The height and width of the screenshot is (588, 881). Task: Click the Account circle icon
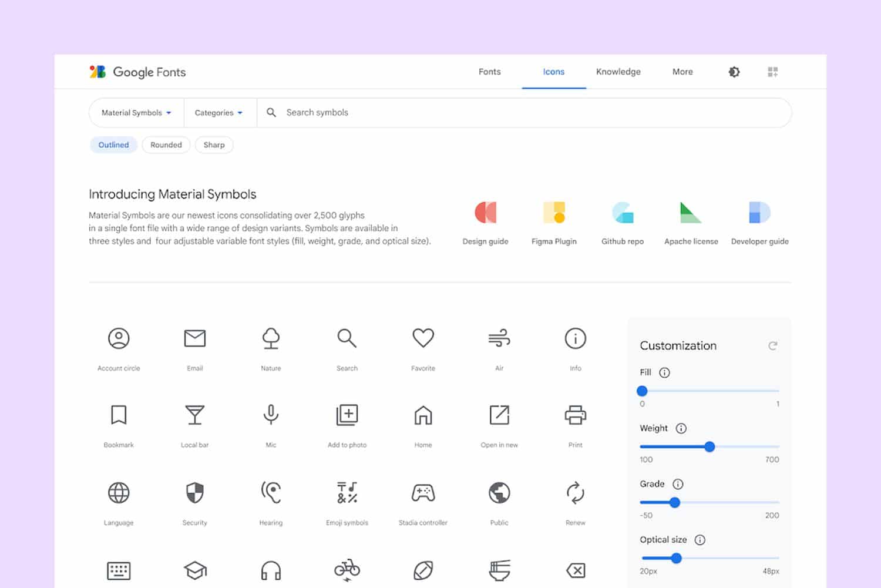tap(119, 339)
